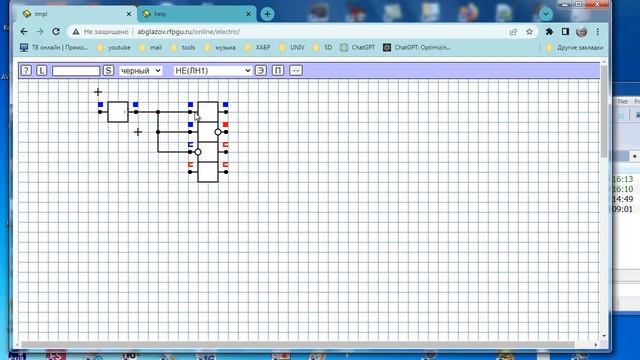The image size is (640, 360).
Task: Open the ХАЕР bookmark folder
Action: coord(258,47)
